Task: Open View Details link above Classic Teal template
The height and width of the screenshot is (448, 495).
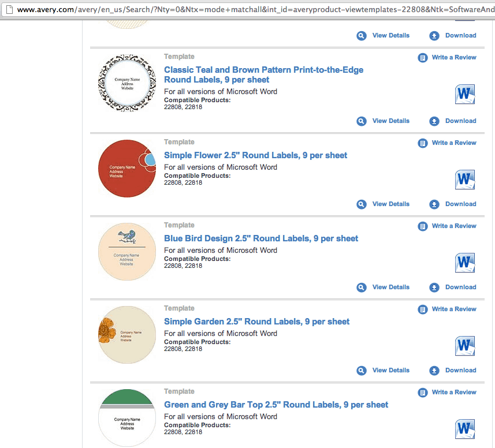Action: (391, 35)
